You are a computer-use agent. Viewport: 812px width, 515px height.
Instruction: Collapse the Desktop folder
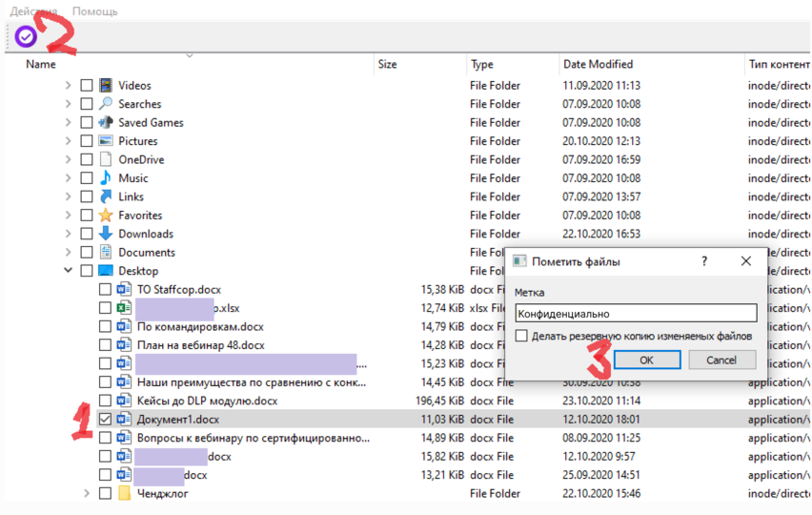(x=68, y=271)
